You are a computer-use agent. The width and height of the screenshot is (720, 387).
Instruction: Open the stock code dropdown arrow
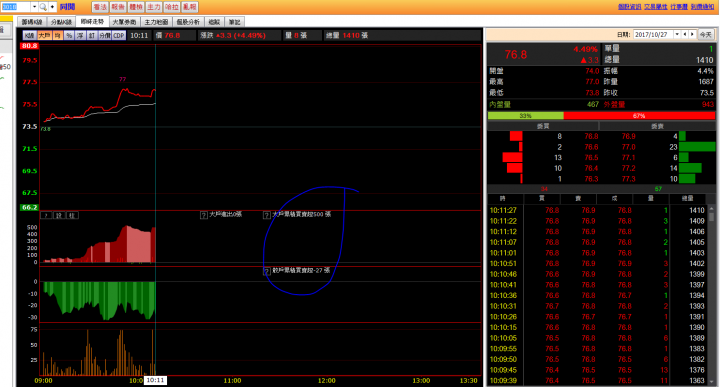tap(34, 7)
